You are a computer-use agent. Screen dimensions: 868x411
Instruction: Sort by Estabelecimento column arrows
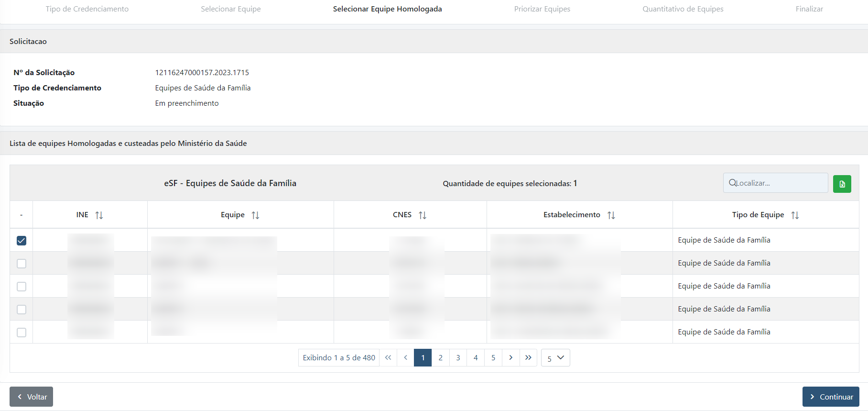point(611,215)
